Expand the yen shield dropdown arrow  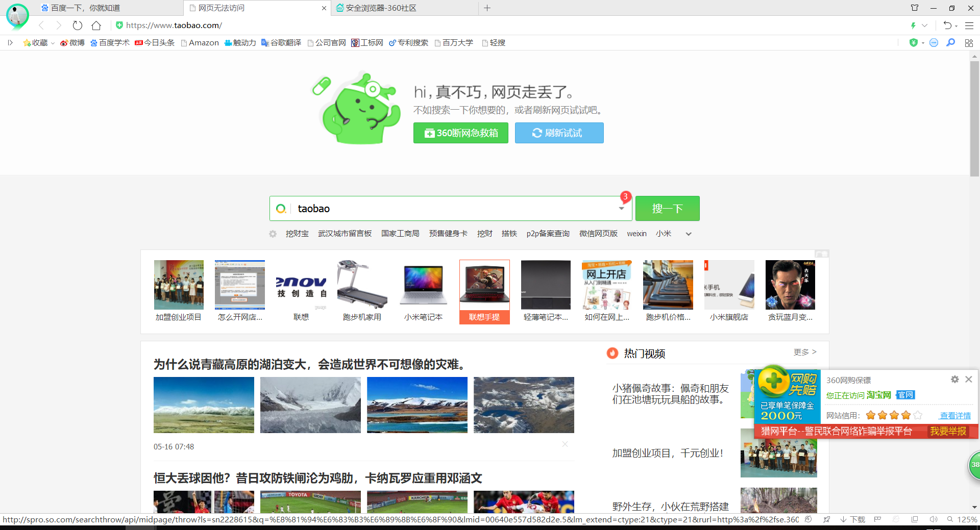pos(923,43)
